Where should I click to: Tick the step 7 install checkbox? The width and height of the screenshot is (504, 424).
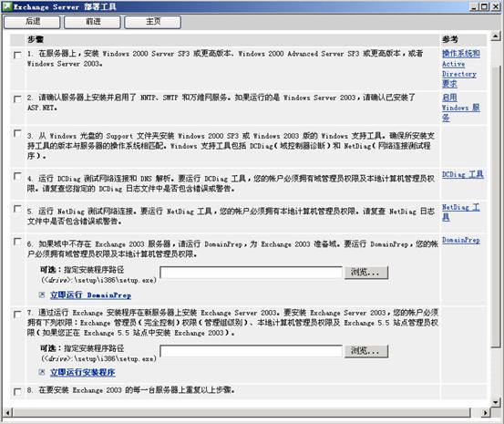(x=17, y=314)
